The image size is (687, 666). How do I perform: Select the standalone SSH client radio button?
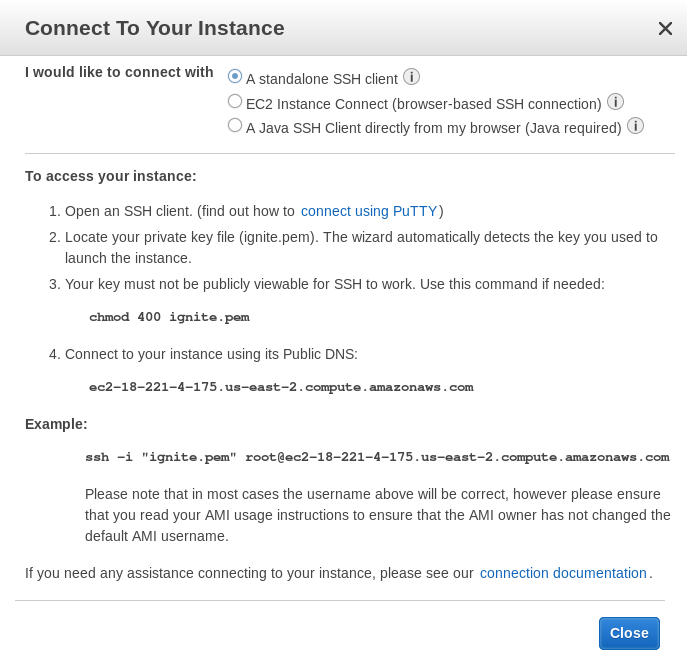[x=235, y=76]
